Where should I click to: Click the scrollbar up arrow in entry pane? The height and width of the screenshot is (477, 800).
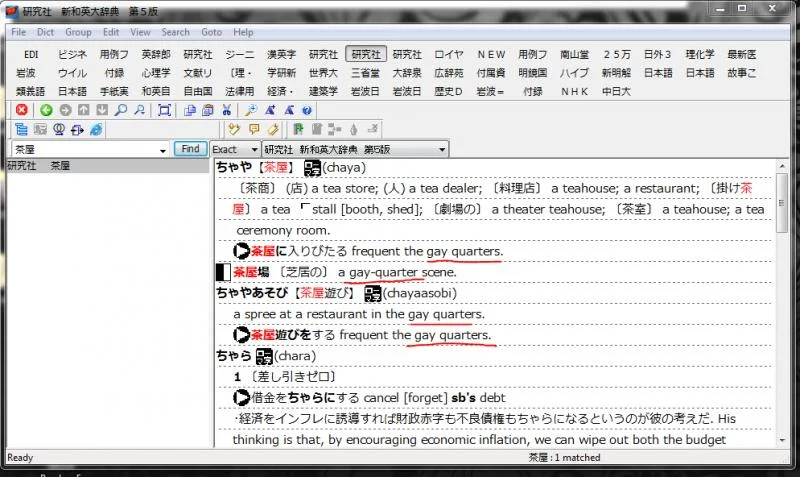point(782,166)
